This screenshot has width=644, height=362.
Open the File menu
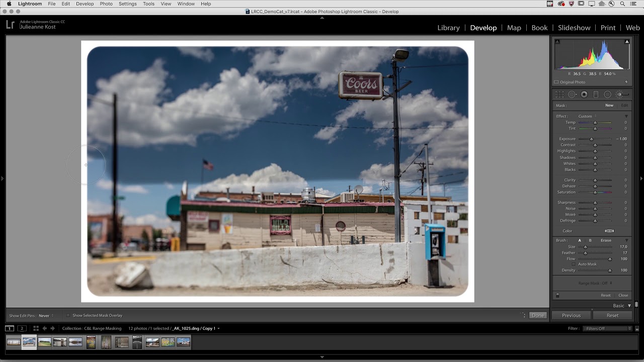point(52,4)
